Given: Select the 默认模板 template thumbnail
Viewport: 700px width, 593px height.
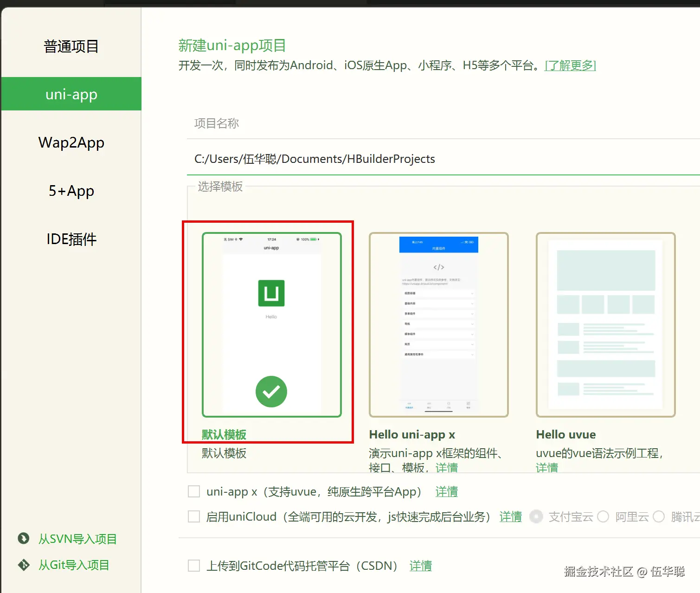Looking at the screenshot, I should click(272, 325).
